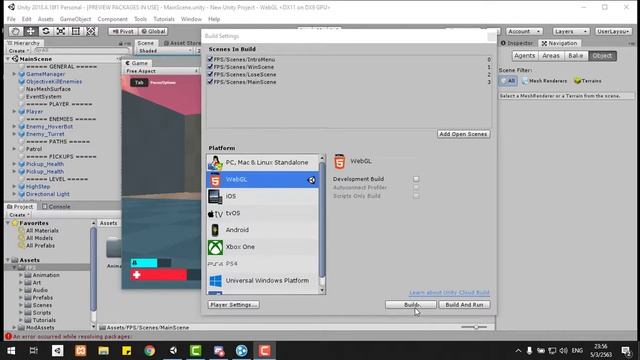Image resolution: width=640 pixels, height=360 pixels.
Task: Uncheck FPS/Scenes/WinScene scene
Action: (x=211, y=67)
